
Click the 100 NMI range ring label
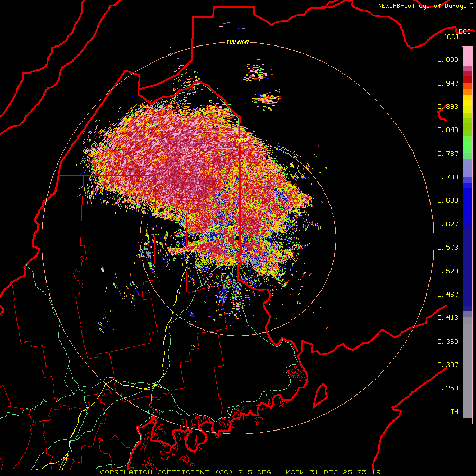(237, 42)
